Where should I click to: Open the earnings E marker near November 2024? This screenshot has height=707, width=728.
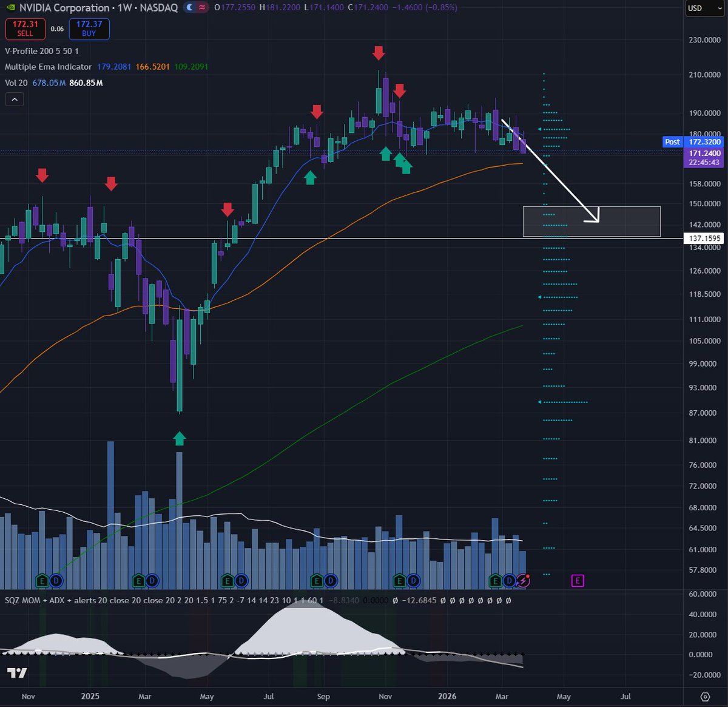[x=42, y=581]
